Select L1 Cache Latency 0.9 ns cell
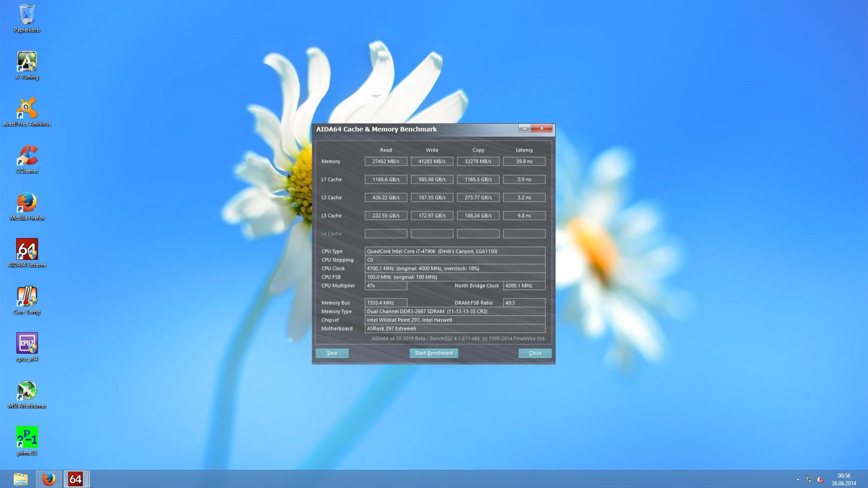The width and height of the screenshot is (868, 488). pyautogui.click(x=524, y=180)
